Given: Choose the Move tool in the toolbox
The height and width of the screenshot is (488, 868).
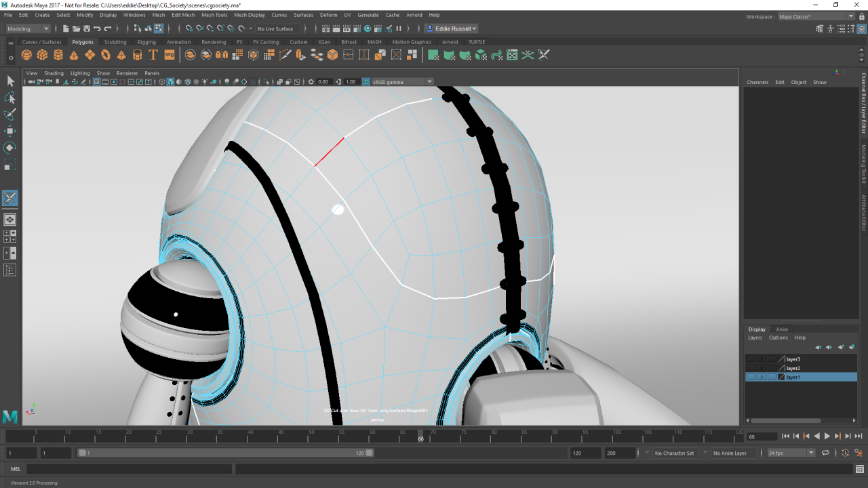Looking at the screenshot, I should click(10, 131).
